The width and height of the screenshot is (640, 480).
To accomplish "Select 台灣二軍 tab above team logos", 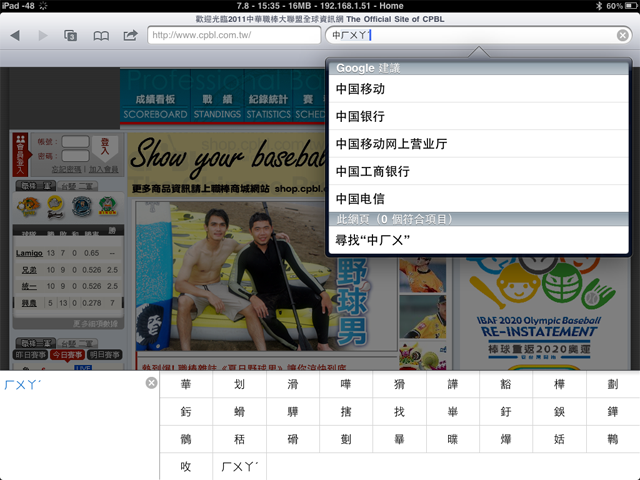I will click(78, 186).
